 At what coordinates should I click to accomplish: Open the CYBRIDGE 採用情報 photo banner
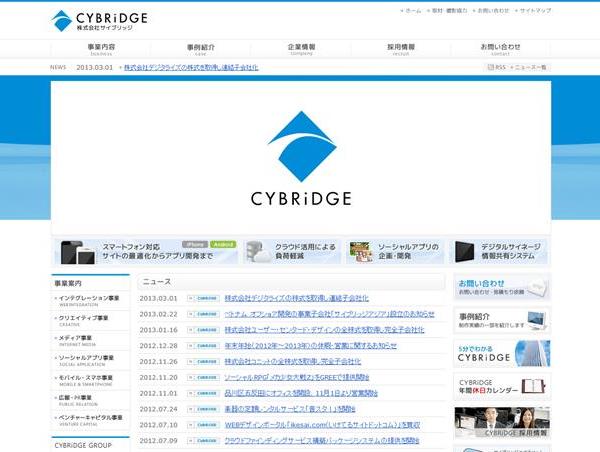(502, 423)
